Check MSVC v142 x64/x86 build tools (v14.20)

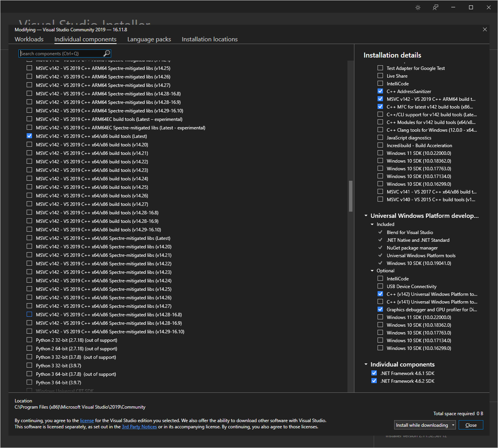29,144
